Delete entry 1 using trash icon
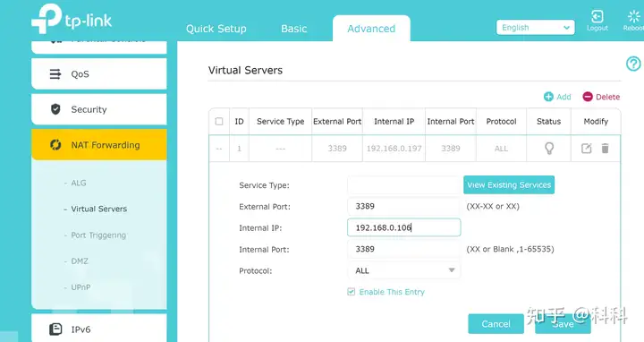Screen dimensions: 644x342 605,148
